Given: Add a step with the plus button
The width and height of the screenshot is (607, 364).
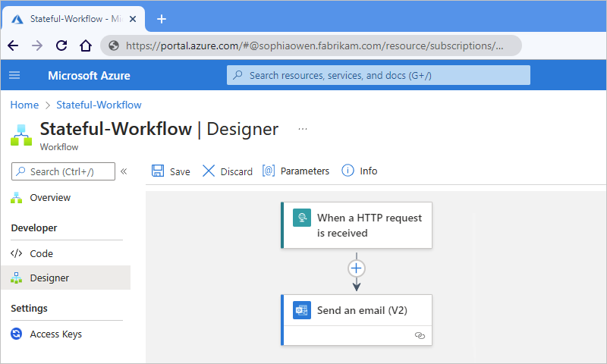Looking at the screenshot, I should [357, 268].
